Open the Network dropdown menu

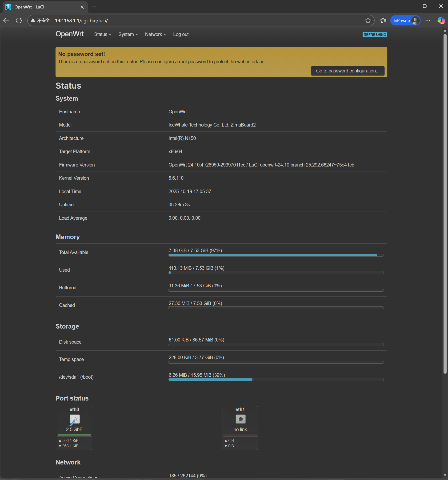coord(155,34)
